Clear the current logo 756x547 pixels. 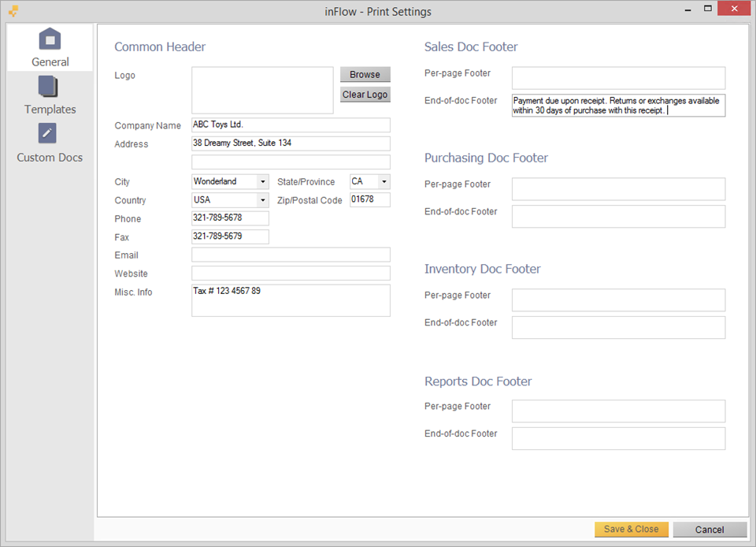pyautogui.click(x=365, y=95)
